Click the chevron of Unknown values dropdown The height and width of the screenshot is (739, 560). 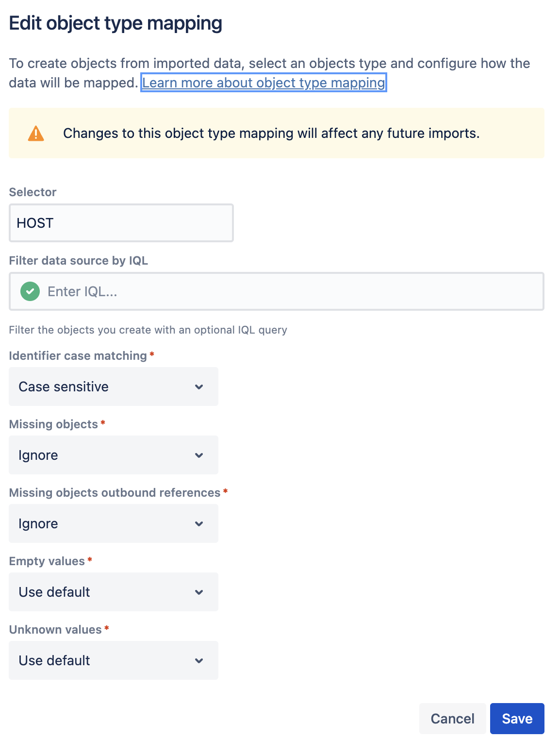(199, 661)
